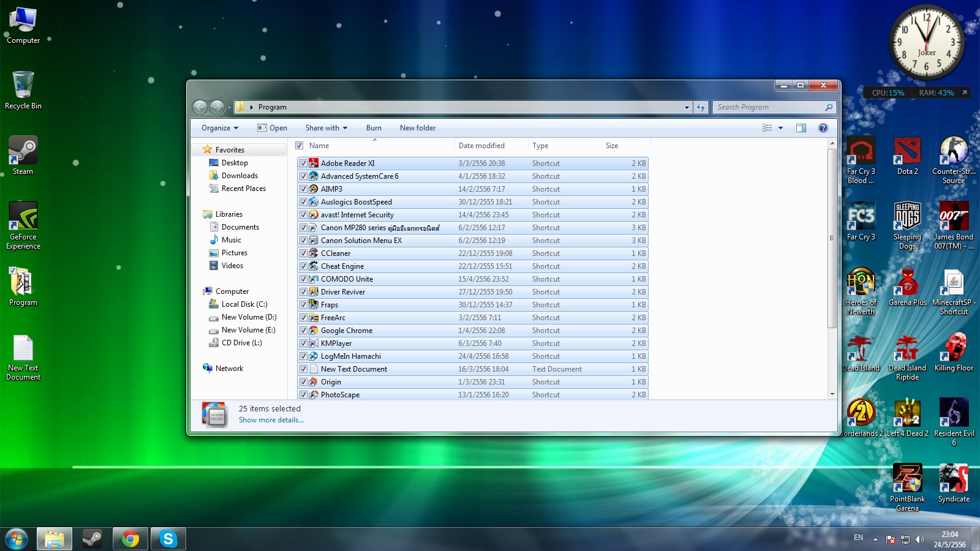Create a New folder

(x=418, y=128)
